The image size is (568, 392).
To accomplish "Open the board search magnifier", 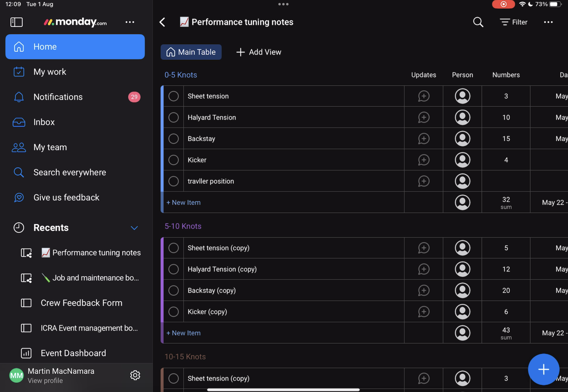I will (478, 22).
